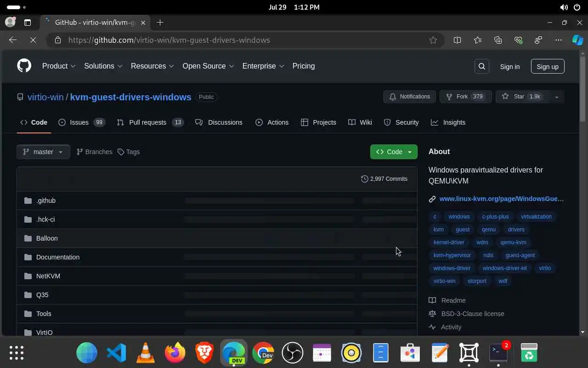Switch to the Issues tab
The height and width of the screenshot is (368, 588).
[x=82, y=122]
